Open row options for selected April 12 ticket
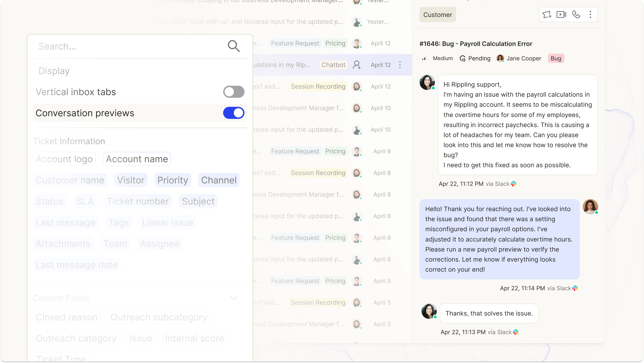This screenshot has width=644, height=363. (400, 65)
